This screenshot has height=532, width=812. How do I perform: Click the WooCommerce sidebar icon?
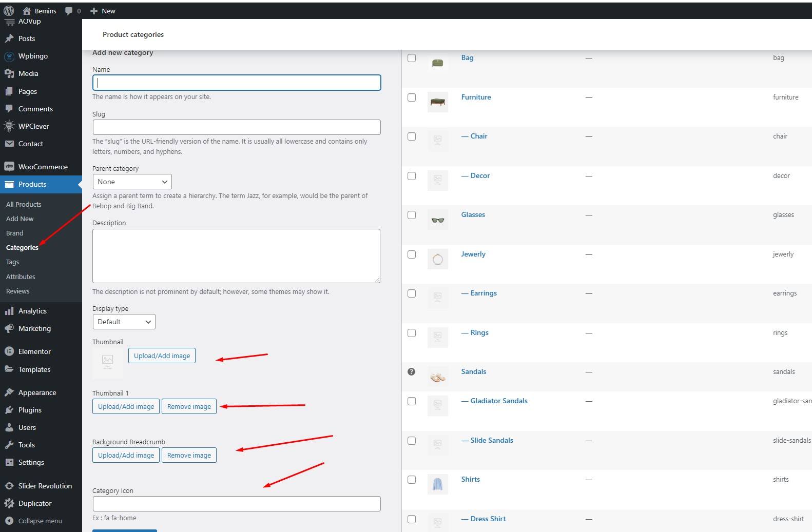coord(9,167)
